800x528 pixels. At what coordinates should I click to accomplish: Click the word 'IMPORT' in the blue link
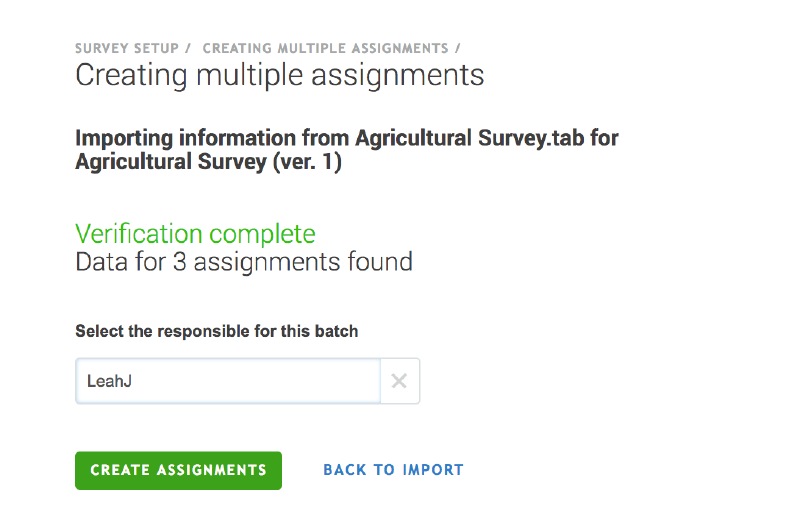432,470
